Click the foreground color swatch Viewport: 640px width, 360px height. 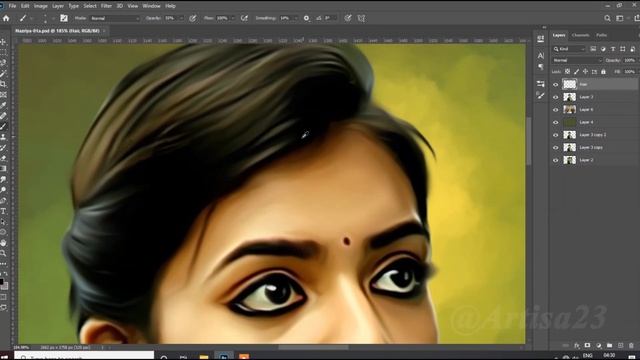pyautogui.click(x=2, y=282)
